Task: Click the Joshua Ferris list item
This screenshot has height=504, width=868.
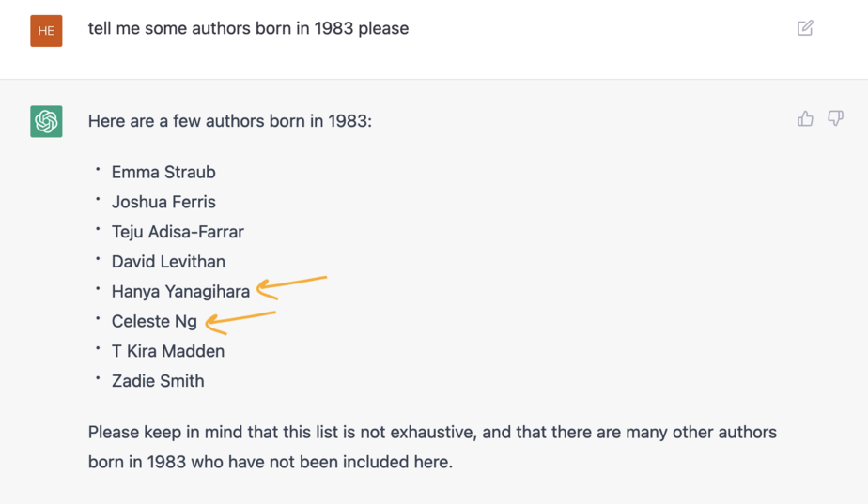Action: pyautogui.click(x=163, y=202)
